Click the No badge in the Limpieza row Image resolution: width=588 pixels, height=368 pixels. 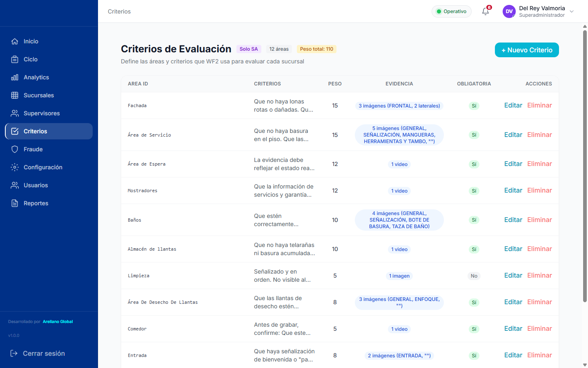[x=474, y=276]
